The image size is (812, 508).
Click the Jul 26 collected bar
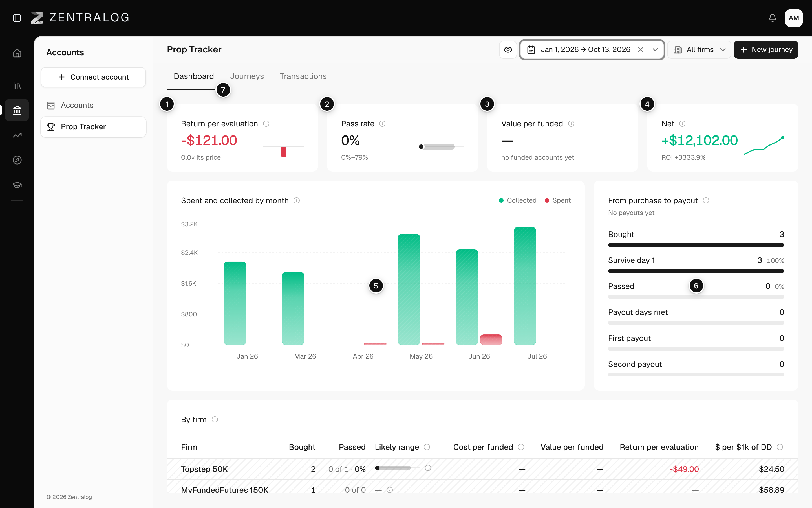point(525,286)
